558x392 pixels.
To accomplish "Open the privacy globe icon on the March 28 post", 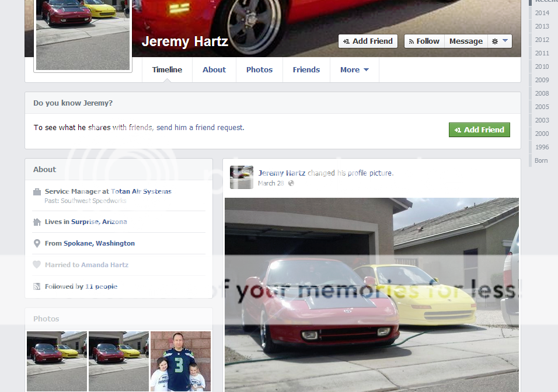I will (x=290, y=183).
